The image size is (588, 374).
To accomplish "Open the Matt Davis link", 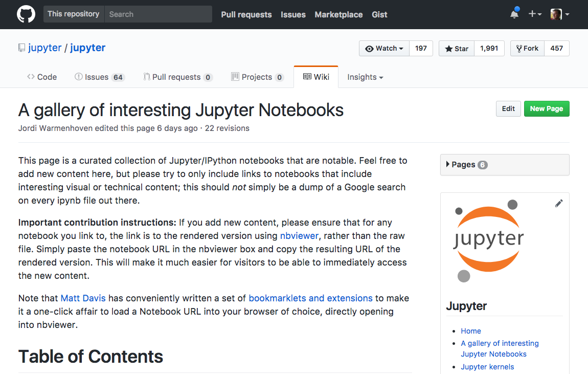I will pos(83,298).
